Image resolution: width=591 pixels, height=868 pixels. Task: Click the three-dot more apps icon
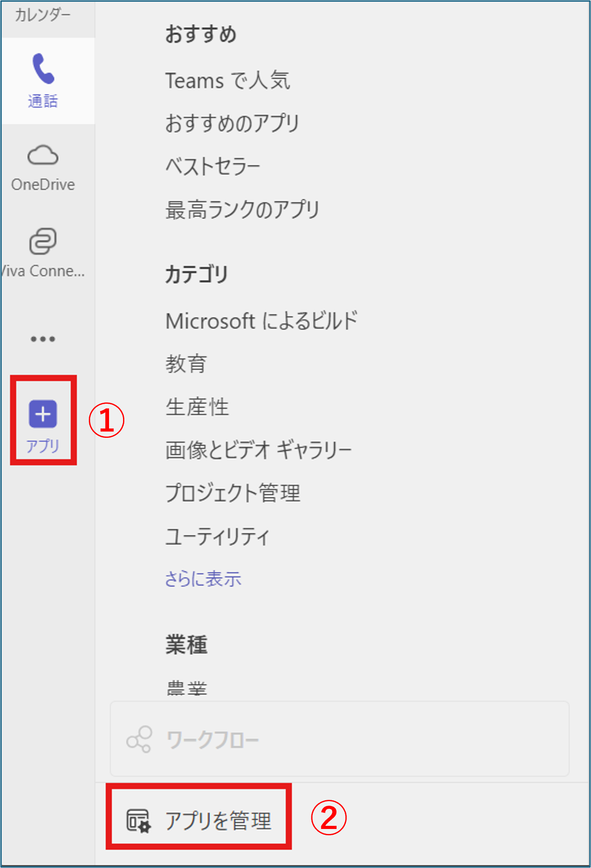[x=43, y=339]
